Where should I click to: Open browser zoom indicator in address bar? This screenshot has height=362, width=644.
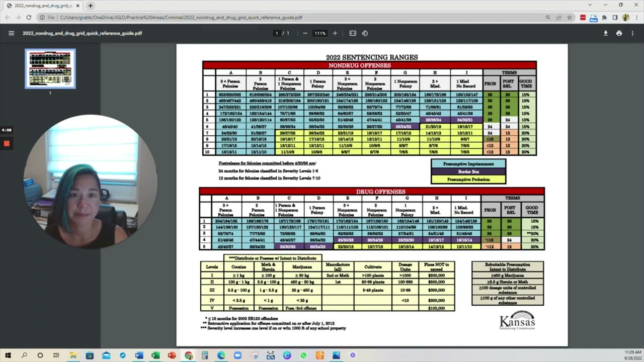point(547,17)
